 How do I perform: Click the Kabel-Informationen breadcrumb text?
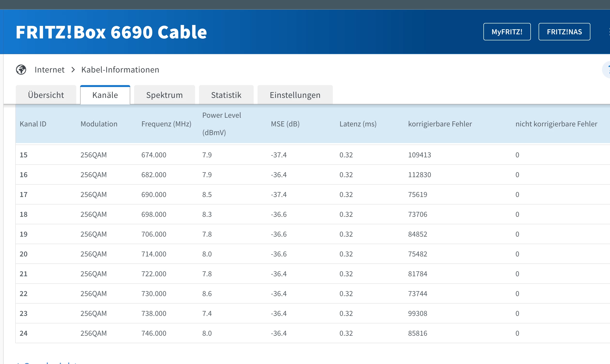coord(120,70)
